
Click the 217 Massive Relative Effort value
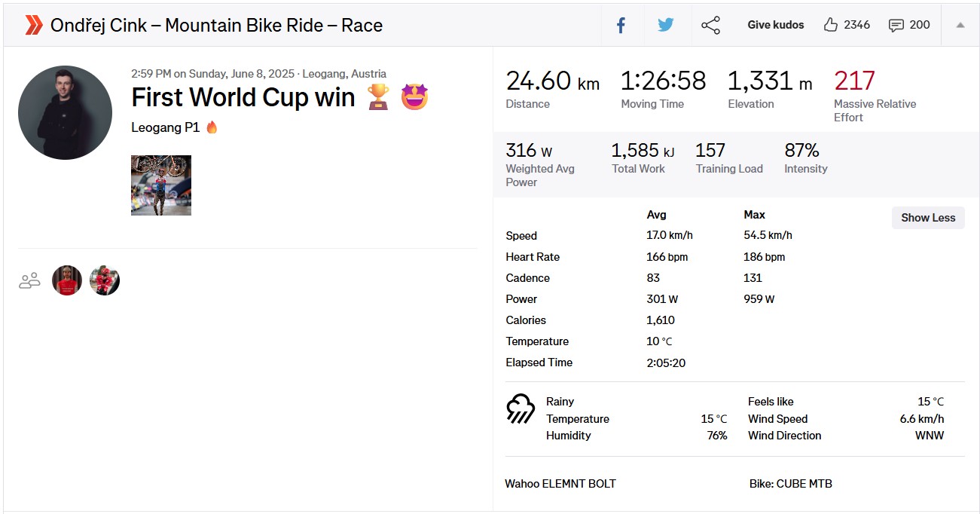click(x=854, y=81)
